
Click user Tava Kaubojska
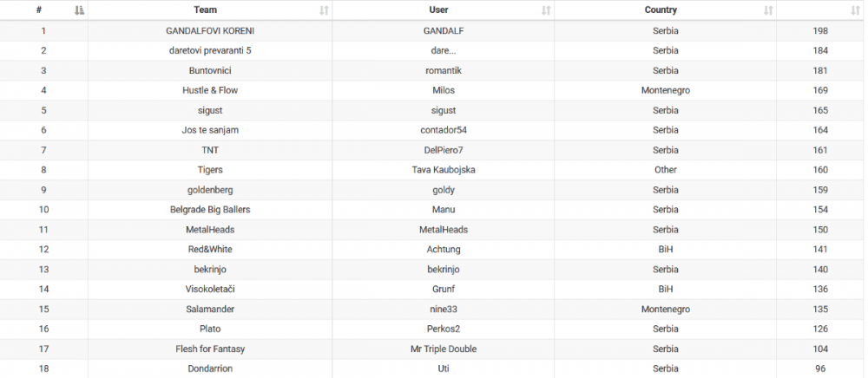pos(443,170)
